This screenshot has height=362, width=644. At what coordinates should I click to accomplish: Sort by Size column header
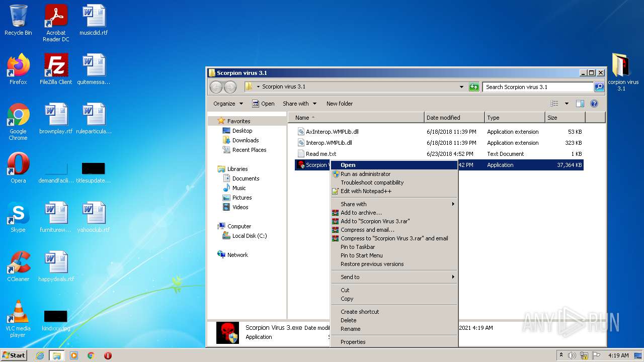[x=565, y=118]
